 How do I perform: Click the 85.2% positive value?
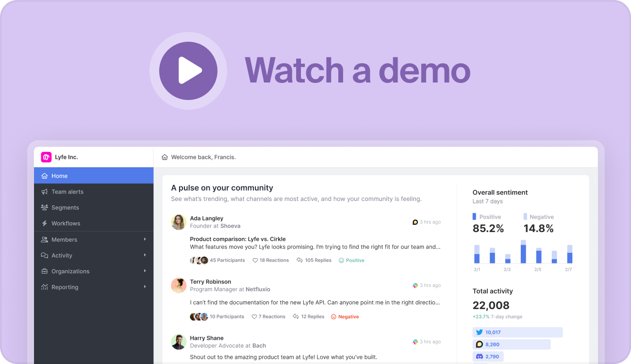[488, 229]
